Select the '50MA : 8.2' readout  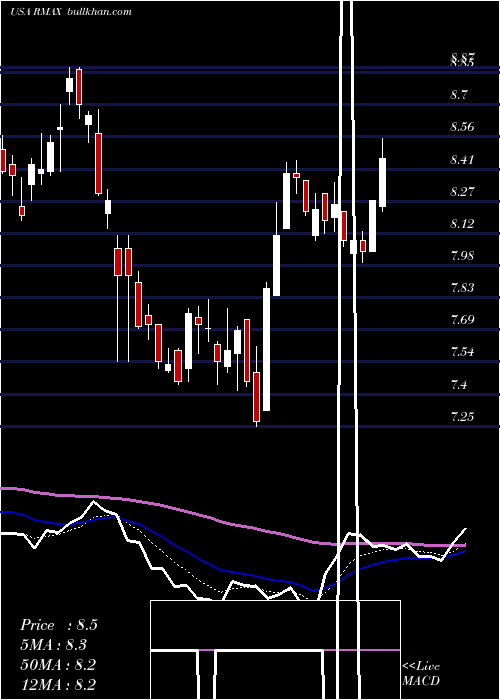(x=58, y=664)
